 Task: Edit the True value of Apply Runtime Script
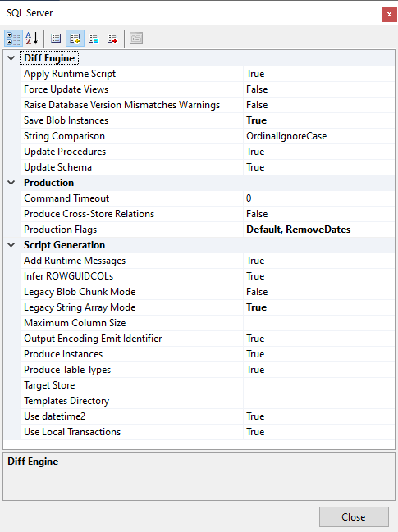[x=319, y=74]
